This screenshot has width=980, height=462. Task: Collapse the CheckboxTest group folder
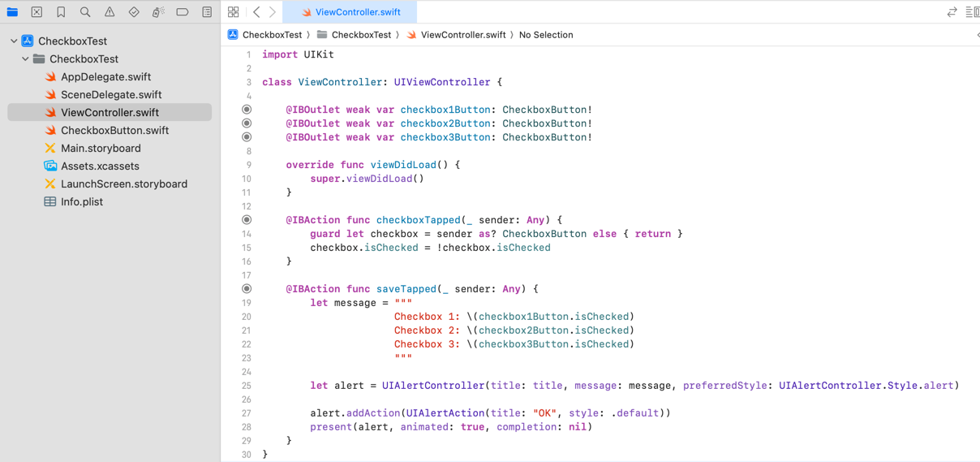tap(25, 59)
